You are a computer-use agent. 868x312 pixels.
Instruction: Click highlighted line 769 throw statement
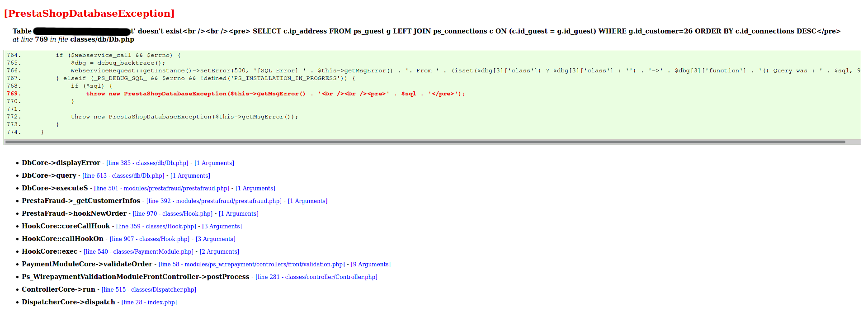pyautogui.click(x=275, y=94)
